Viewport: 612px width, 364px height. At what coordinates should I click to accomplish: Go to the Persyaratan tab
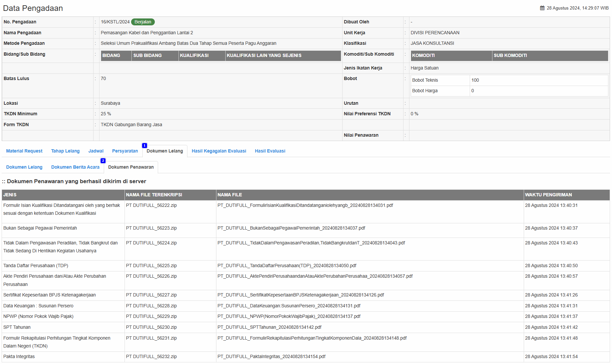(125, 151)
